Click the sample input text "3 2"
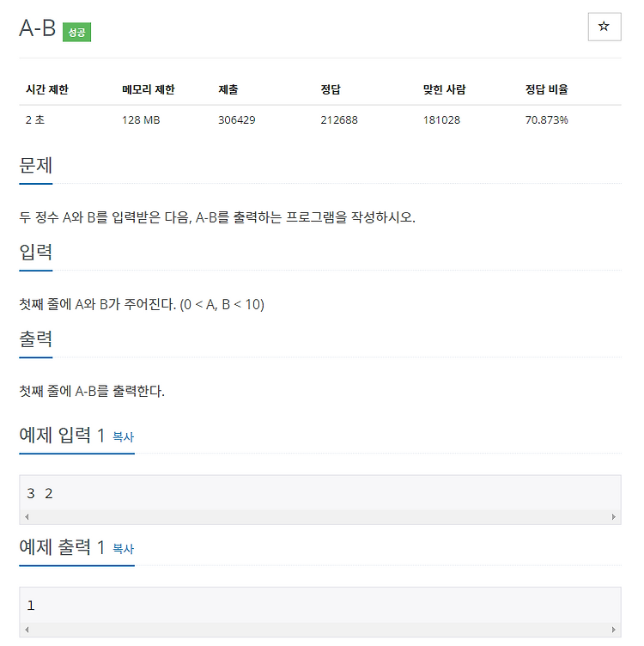Screen dimensions: 644x646 (40, 493)
